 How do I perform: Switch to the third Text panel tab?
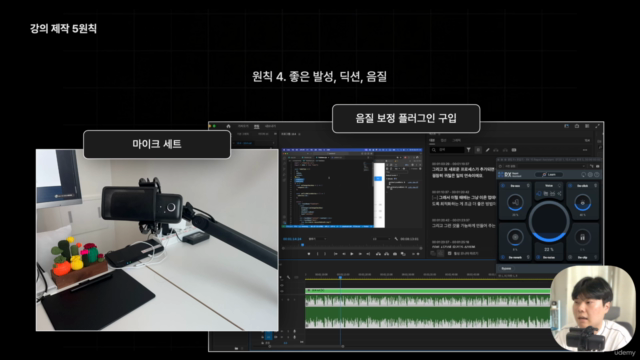click(x=457, y=140)
